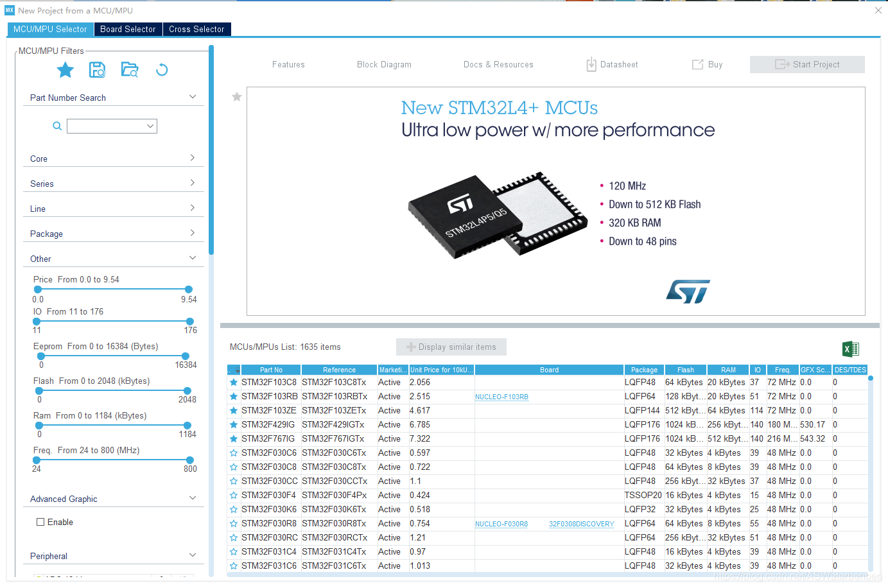Collapse the Part Number Search section
Image resolution: width=888 pixels, height=588 pixels.
coord(193,97)
